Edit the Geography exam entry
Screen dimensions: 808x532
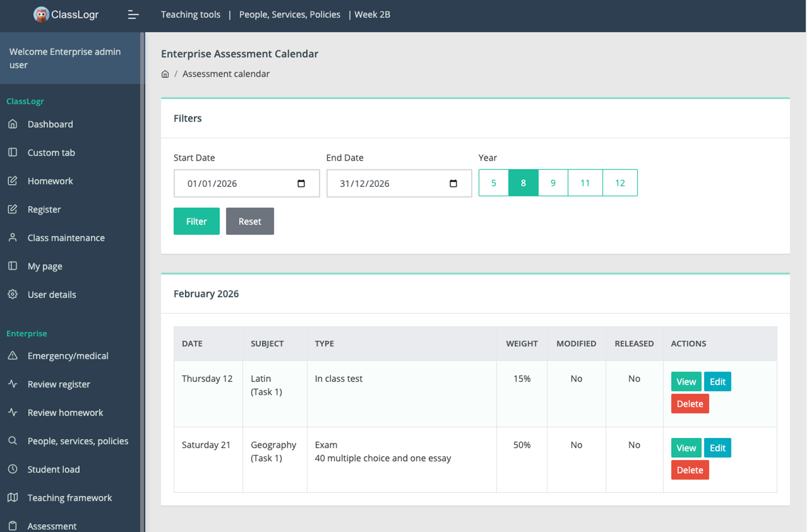pos(717,448)
